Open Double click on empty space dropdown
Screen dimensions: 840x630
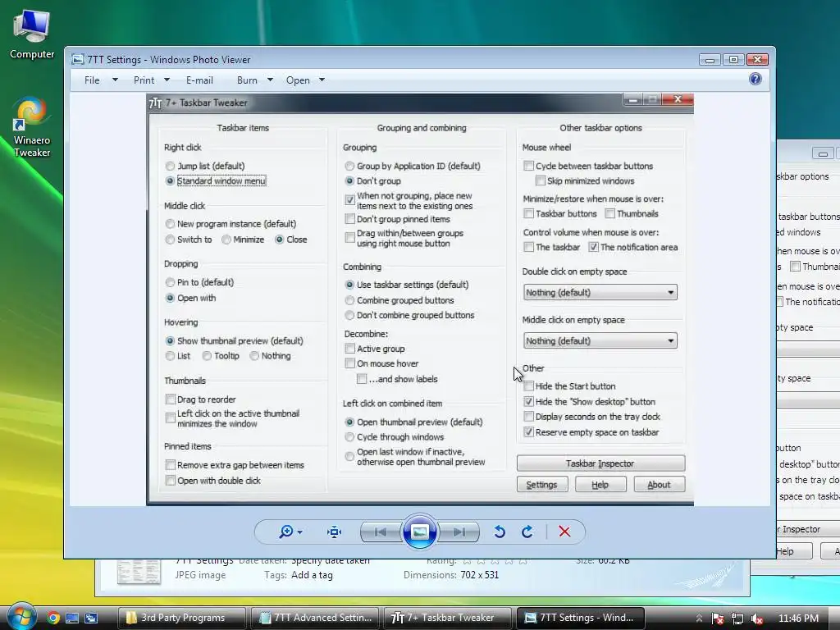600,293
